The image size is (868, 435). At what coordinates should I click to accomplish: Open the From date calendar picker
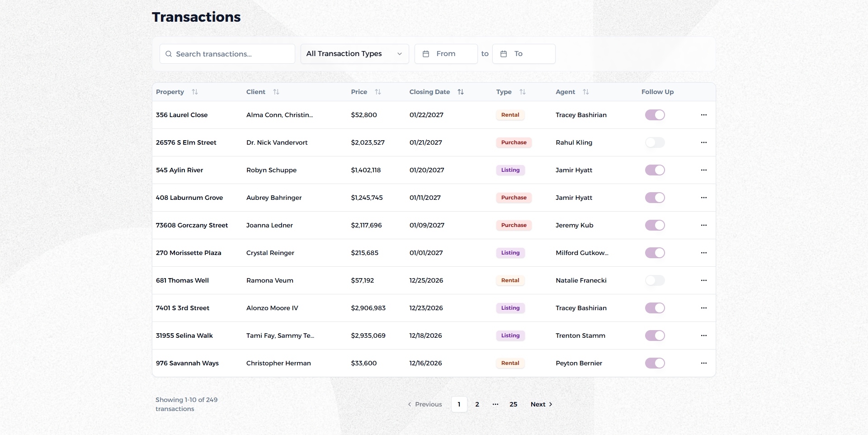(446, 54)
